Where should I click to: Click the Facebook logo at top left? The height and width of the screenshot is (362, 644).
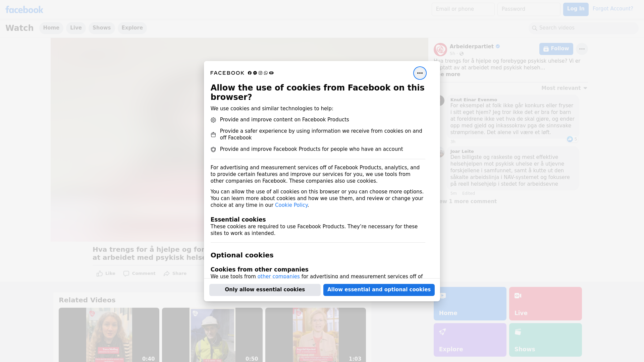point(24,10)
